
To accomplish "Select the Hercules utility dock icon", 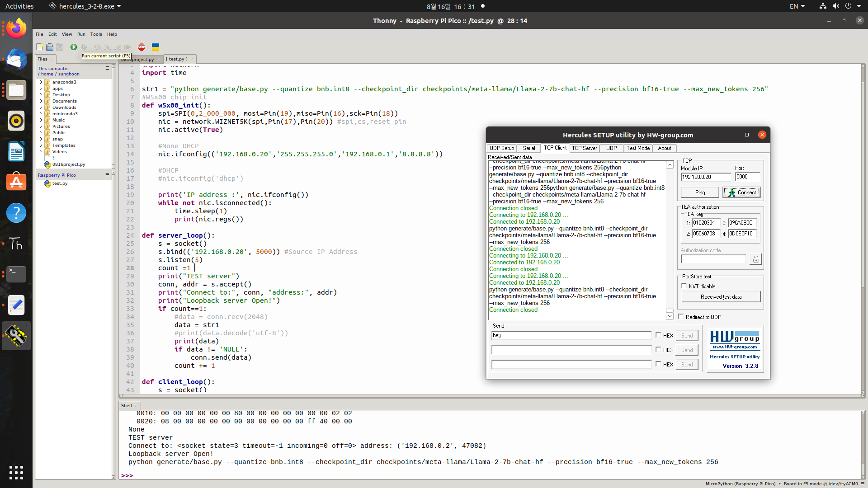I will (16, 336).
